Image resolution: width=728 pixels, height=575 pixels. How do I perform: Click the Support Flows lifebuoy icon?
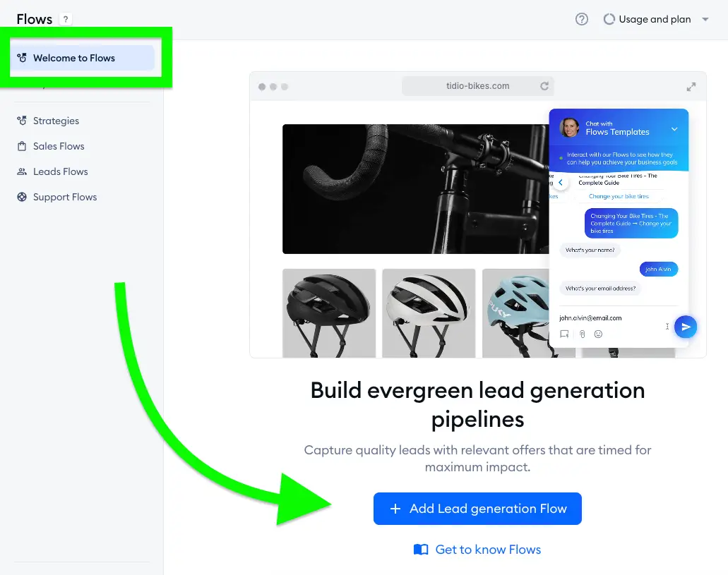click(x=22, y=198)
